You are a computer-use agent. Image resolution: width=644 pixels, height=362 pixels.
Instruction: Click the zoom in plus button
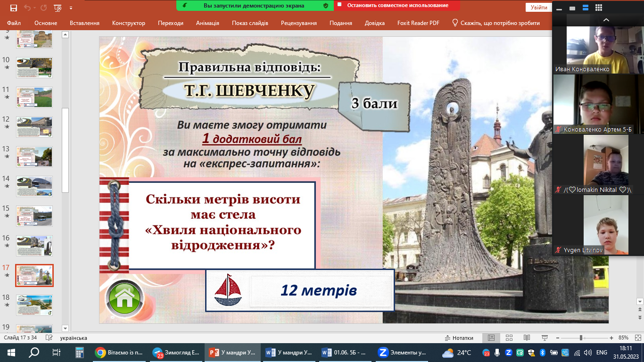point(611,338)
